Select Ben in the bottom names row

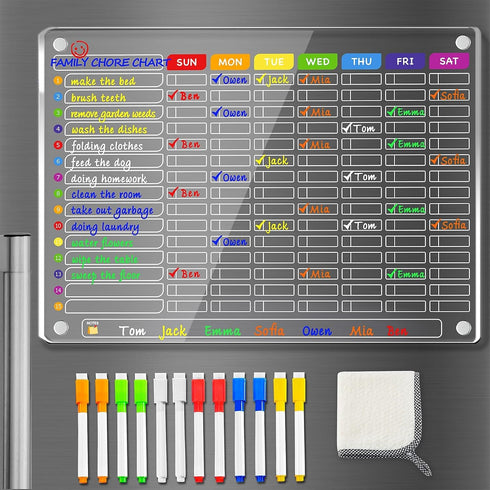coord(397,331)
